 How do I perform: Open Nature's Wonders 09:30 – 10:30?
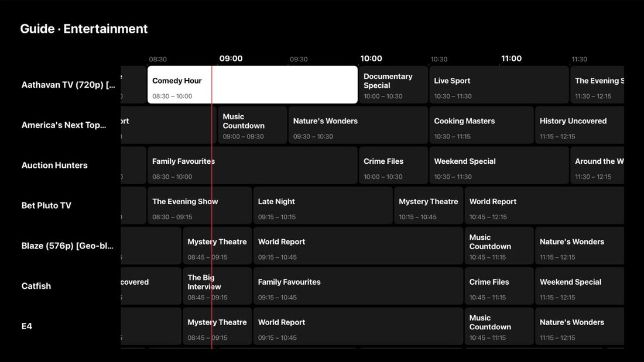pyautogui.click(x=358, y=125)
